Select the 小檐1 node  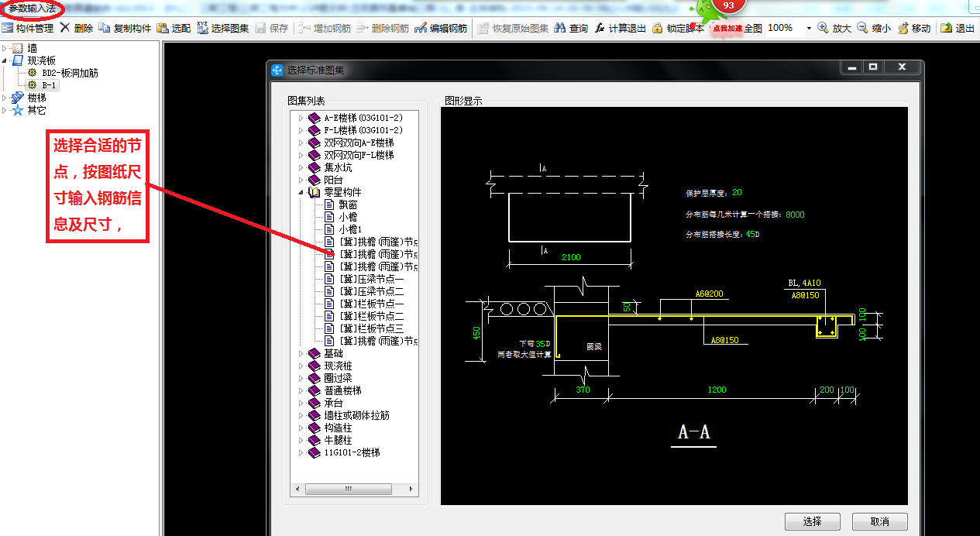coord(350,229)
